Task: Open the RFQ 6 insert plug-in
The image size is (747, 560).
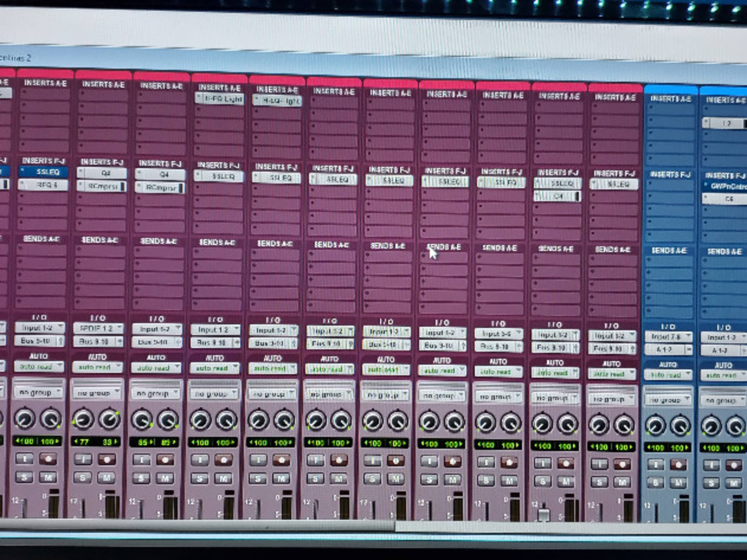Action: (43, 185)
